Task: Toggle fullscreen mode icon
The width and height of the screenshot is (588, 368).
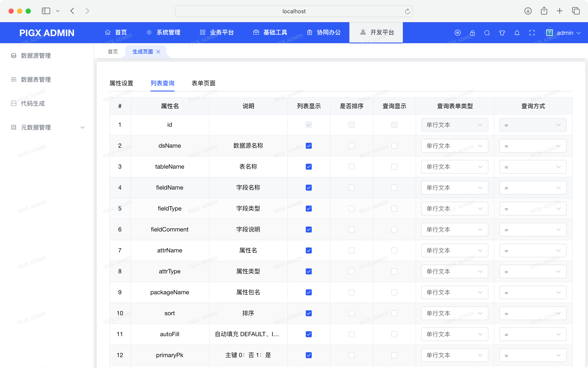Action: [x=532, y=33]
